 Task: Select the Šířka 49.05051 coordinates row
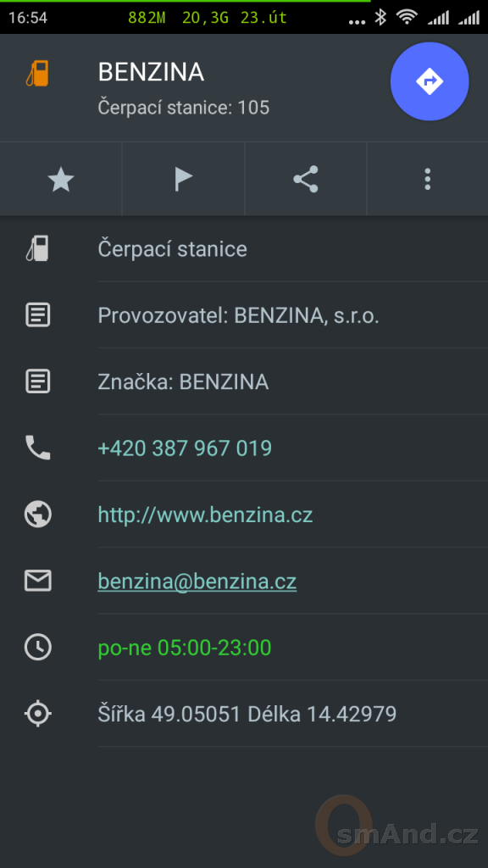[x=244, y=714]
